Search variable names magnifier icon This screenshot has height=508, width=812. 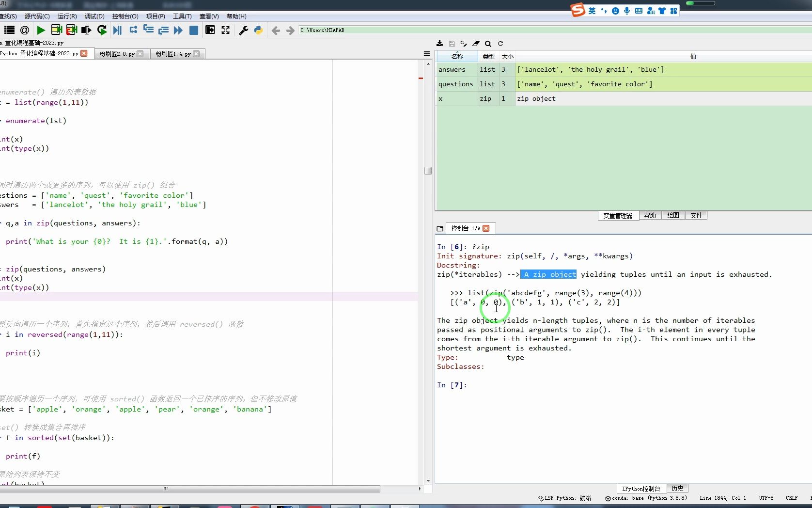[x=488, y=44]
